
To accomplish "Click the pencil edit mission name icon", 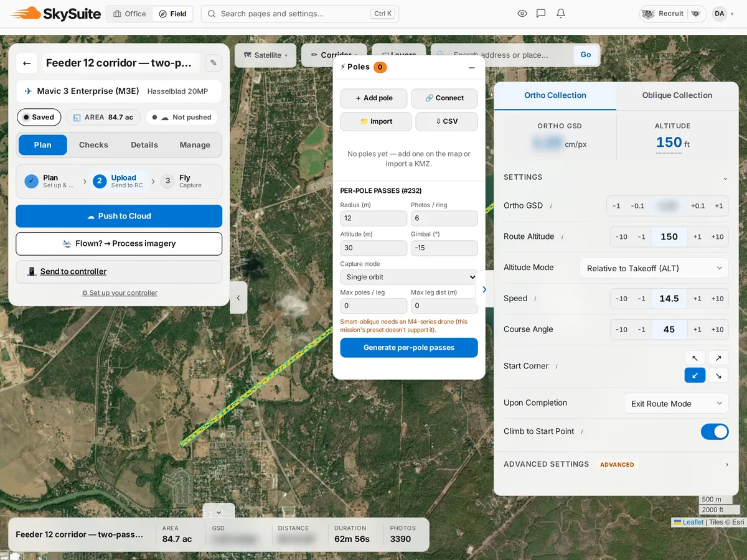I will [x=214, y=63].
